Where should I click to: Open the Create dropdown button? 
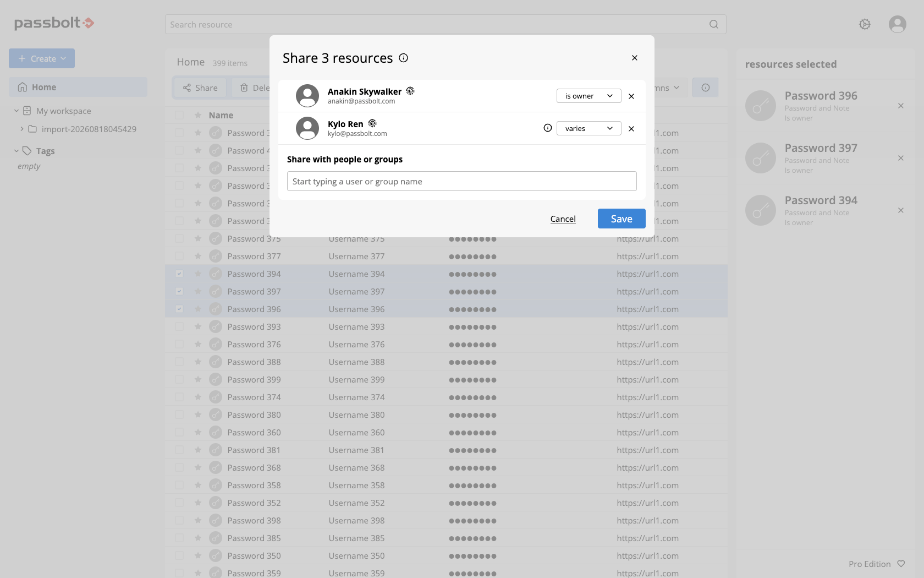pyautogui.click(x=42, y=58)
